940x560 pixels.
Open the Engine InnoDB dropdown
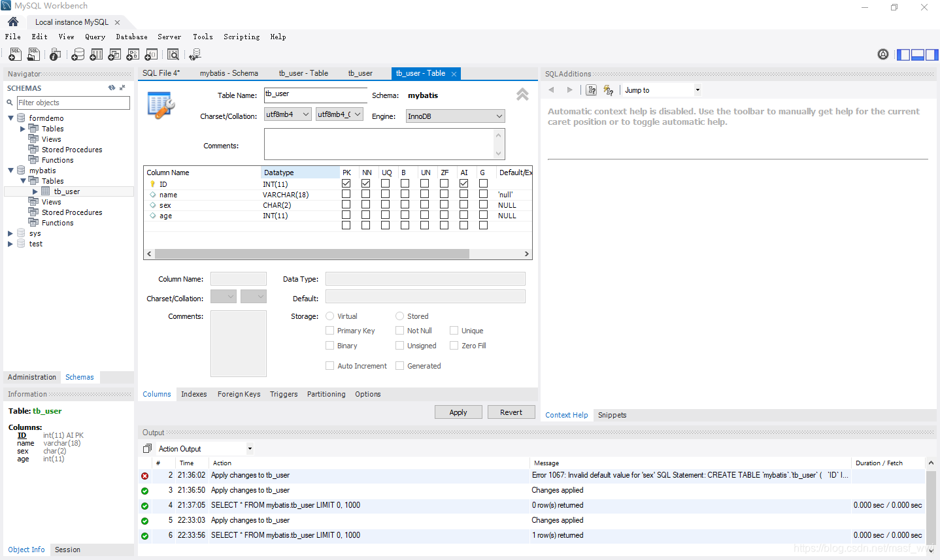pos(456,116)
